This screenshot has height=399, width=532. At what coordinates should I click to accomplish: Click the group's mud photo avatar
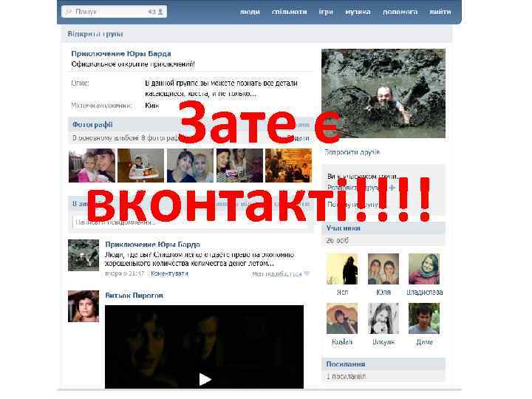coord(383,93)
